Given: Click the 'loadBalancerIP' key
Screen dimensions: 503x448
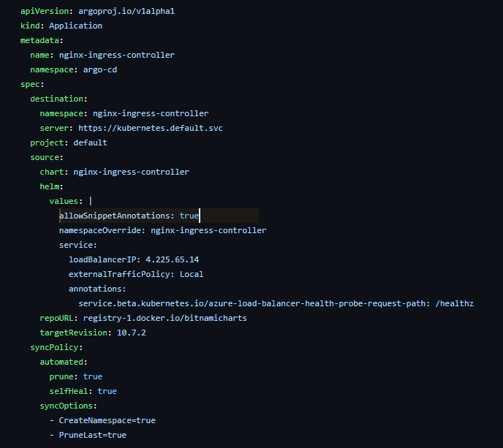Looking at the screenshot, I should (x=102, y=259).
